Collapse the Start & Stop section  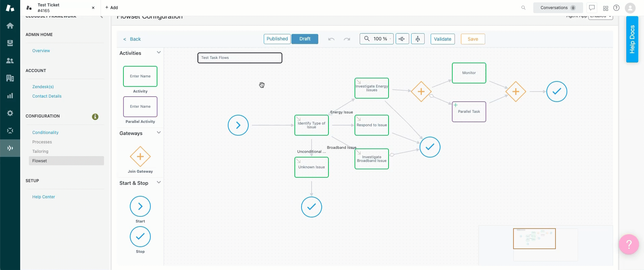[x=159, y=182]
